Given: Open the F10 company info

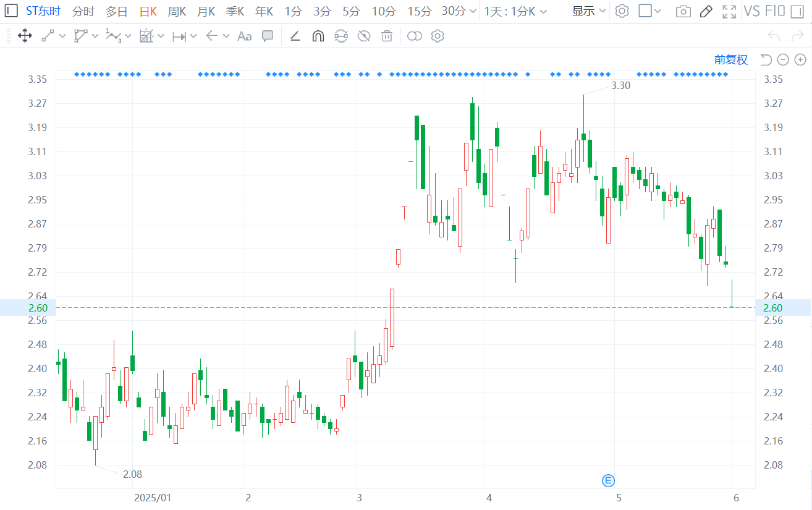Looking at the screenshot, I should tap(775, 11).
